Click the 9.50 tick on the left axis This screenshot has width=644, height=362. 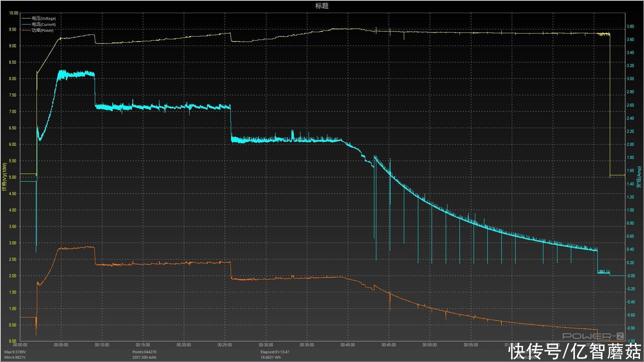(12, 29)
